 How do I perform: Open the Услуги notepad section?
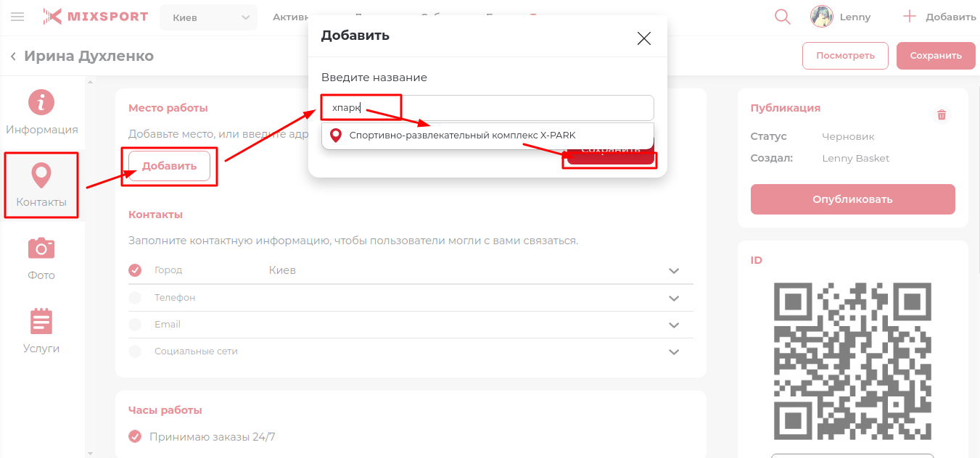coord(41,330)
